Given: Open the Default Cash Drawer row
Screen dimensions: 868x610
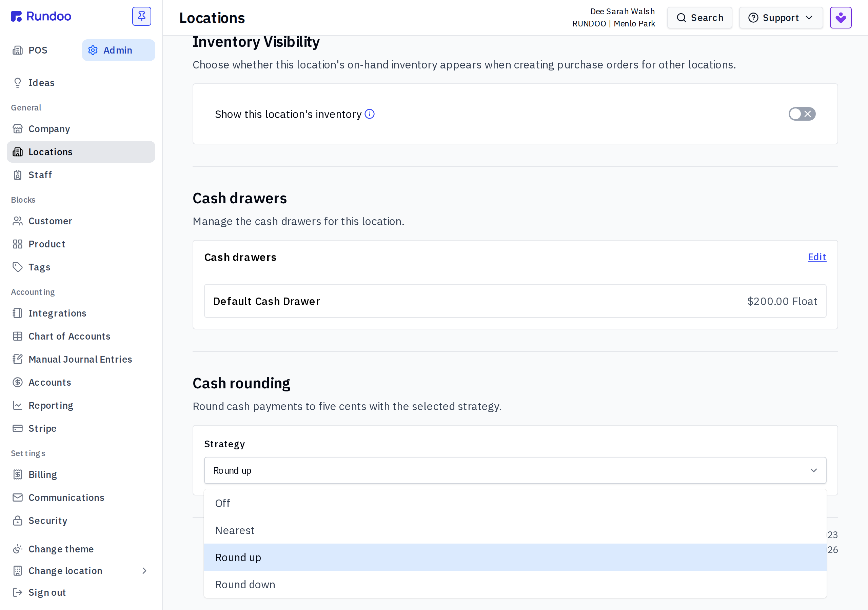Looking at the screenshot, I should (515, 301).
